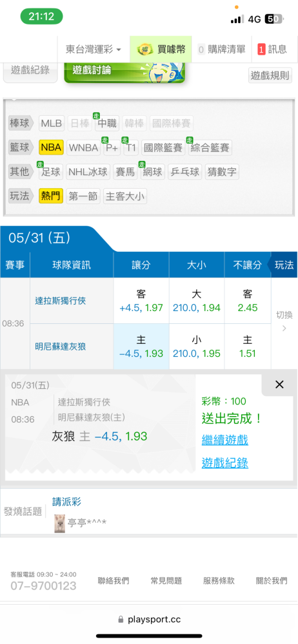
Task: Select the T1 league filter
Action: 131,147
